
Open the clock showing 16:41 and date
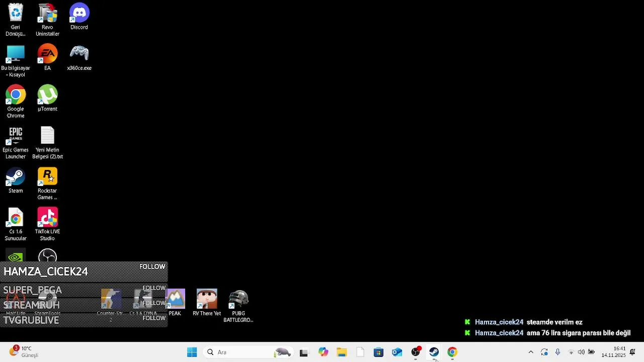tap(613, 352)
